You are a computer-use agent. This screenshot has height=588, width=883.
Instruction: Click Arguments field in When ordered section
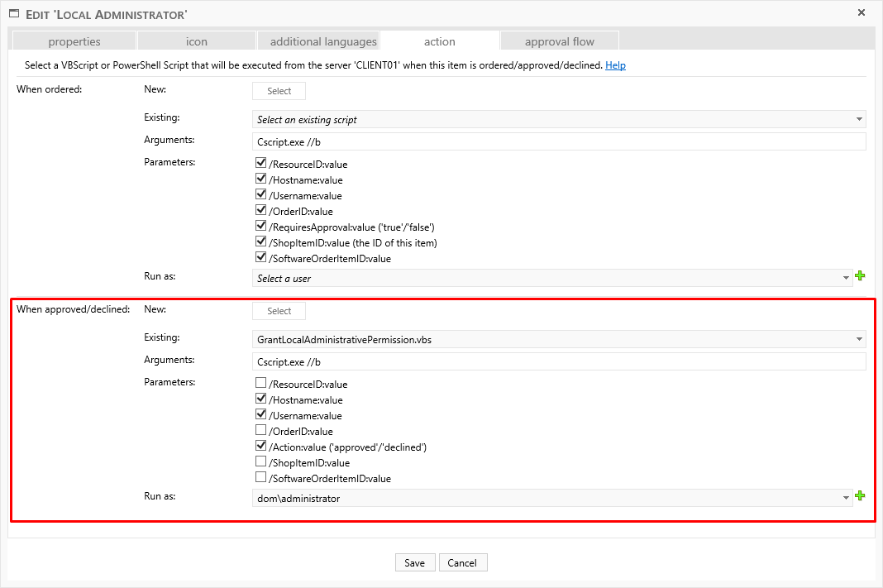pyautogui.click(x=558, y=141)
